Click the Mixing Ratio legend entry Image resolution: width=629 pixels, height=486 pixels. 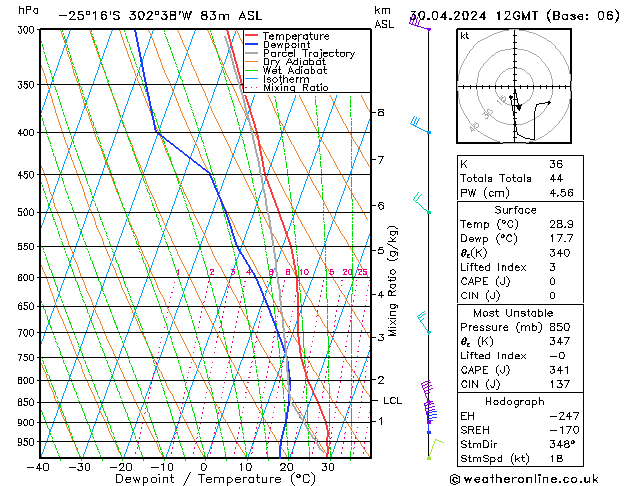287,87
